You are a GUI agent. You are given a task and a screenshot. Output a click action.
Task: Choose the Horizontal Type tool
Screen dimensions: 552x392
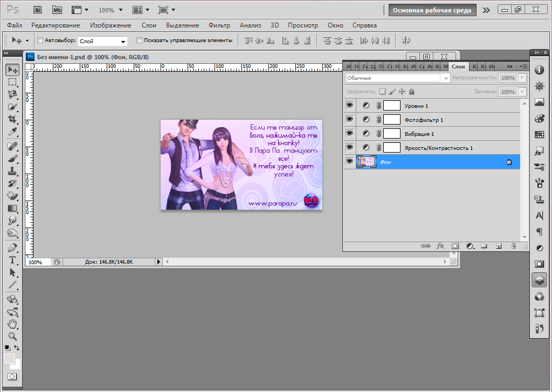tap(12, 259)
